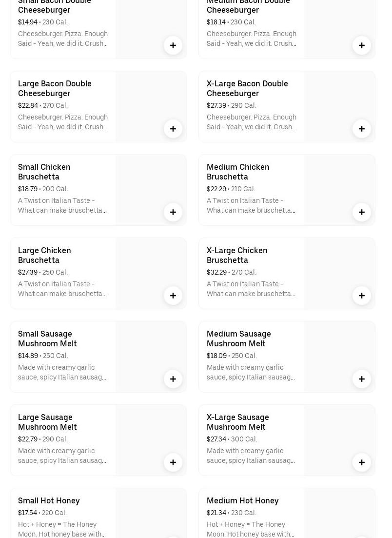Image resolution: width=392 pixels, height=538 pixels.
Task: Add Small Sausage Mushroom Melt to cart
Action: click(173, 379)
